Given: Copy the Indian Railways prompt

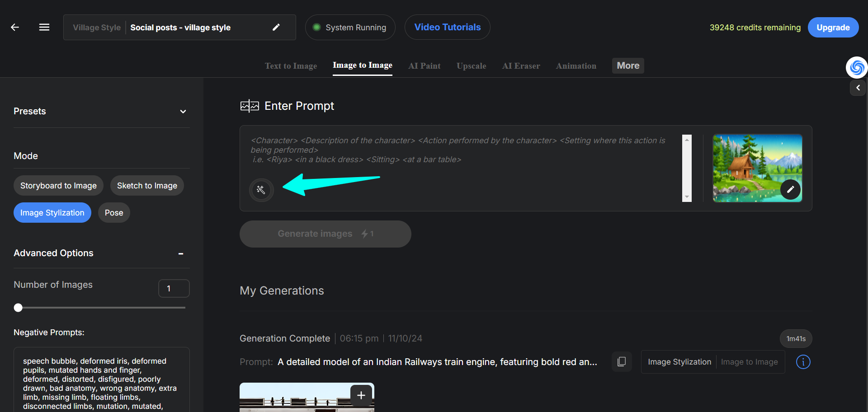Looking at the screenshot, I should [622, 362].
